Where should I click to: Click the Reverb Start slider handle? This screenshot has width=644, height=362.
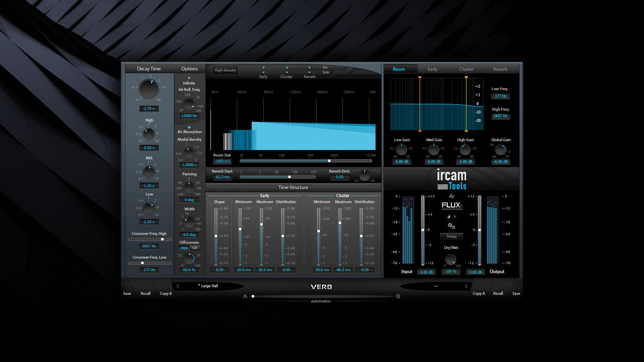pyautogui.click(x=289, y=177)
